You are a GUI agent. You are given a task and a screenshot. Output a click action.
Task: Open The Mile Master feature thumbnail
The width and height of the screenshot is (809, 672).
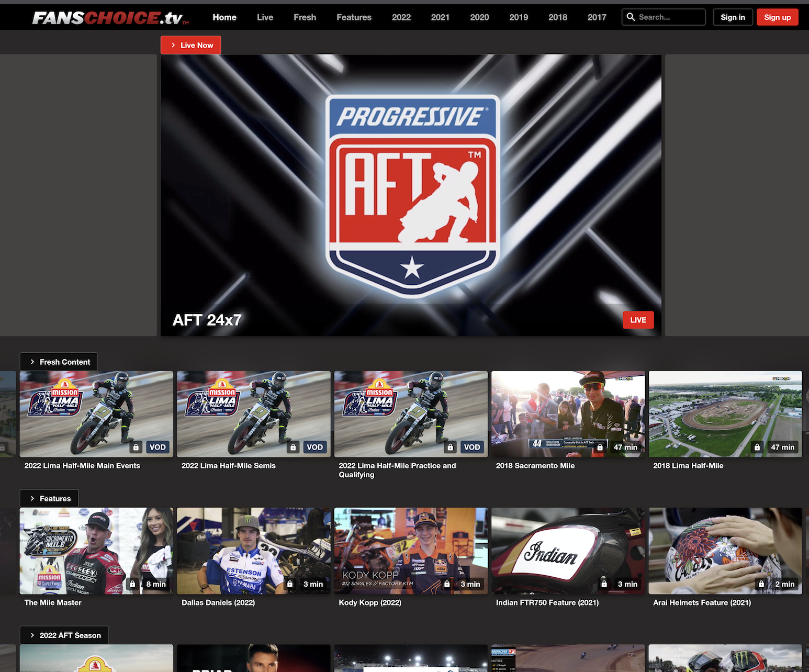pyautogui.click(x=96, y=551)
